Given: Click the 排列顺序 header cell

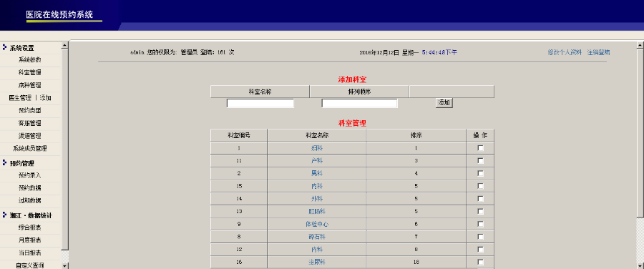Looking at the screenshot, I should [x=359, y=92].
